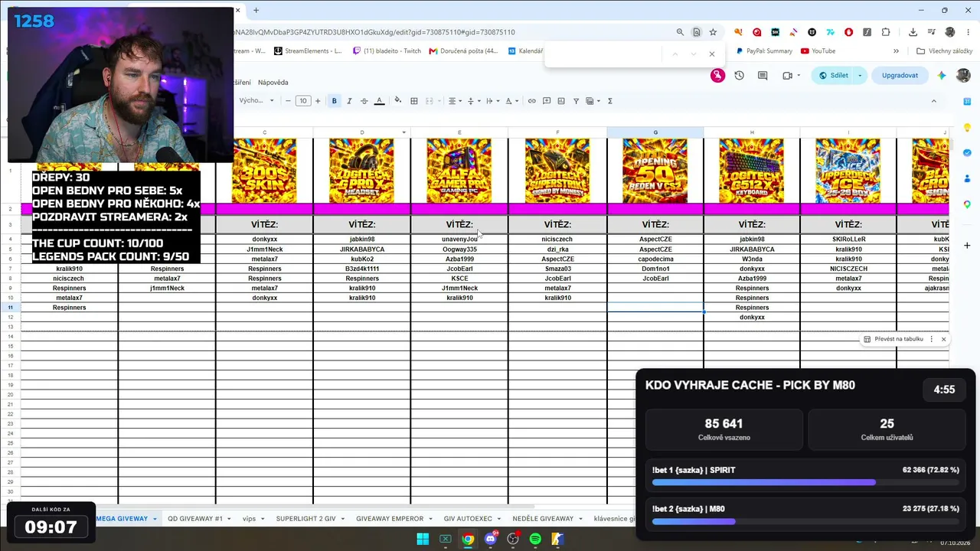This screenshot has width=980, height=551.
Task: Open the version history clock icon
Action: [x=740, y=76]
